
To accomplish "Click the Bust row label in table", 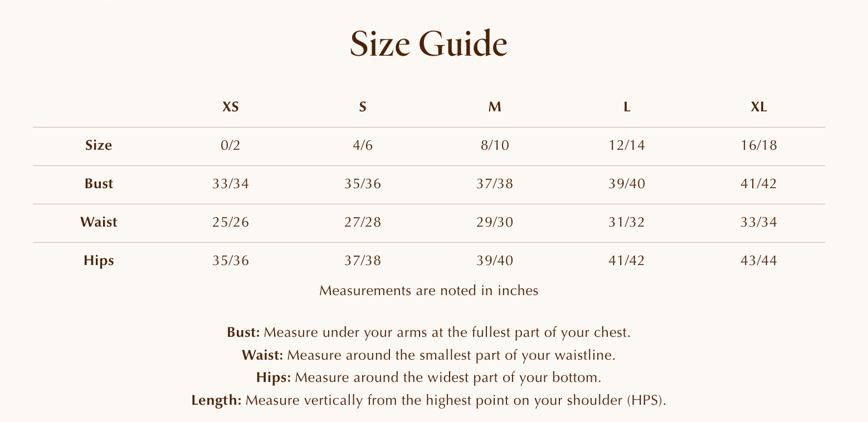I will (x=99, y=184).
